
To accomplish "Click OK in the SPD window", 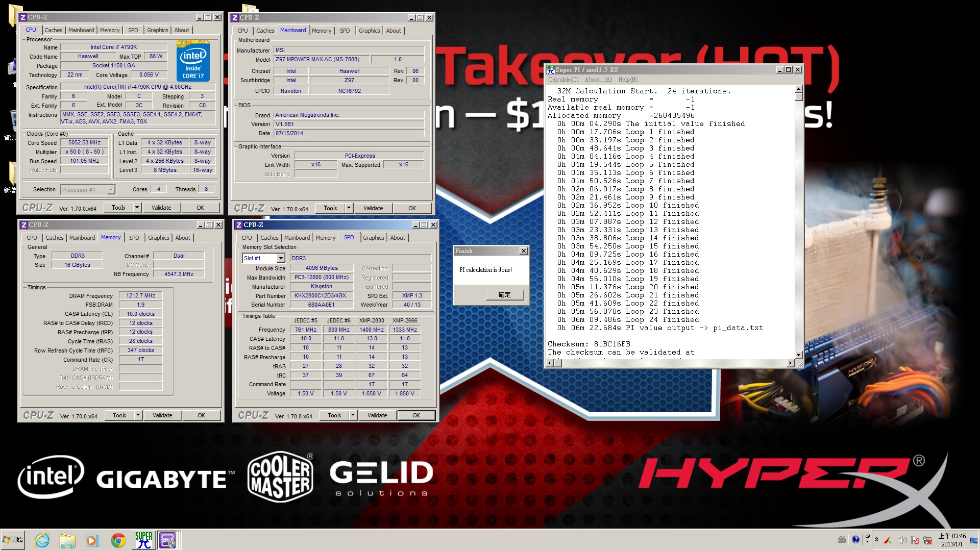I will (416, 415).
